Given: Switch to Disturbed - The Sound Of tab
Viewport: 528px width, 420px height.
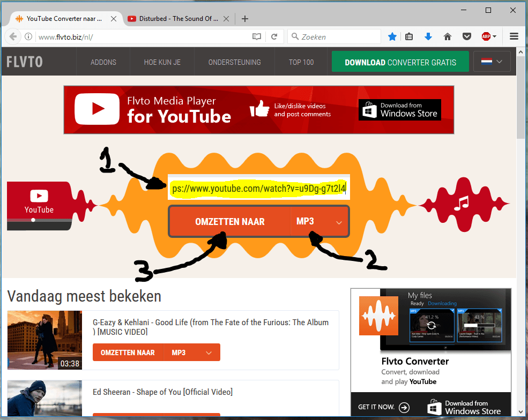Looking at the screenshot, I should (x=179, y=19).
